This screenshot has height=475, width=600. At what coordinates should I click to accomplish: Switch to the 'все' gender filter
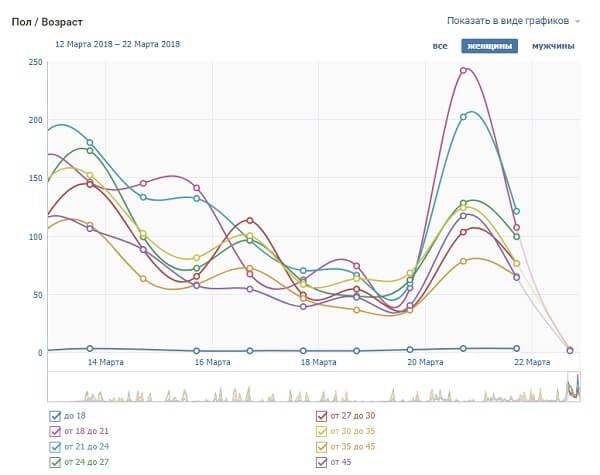pos(440,46)
